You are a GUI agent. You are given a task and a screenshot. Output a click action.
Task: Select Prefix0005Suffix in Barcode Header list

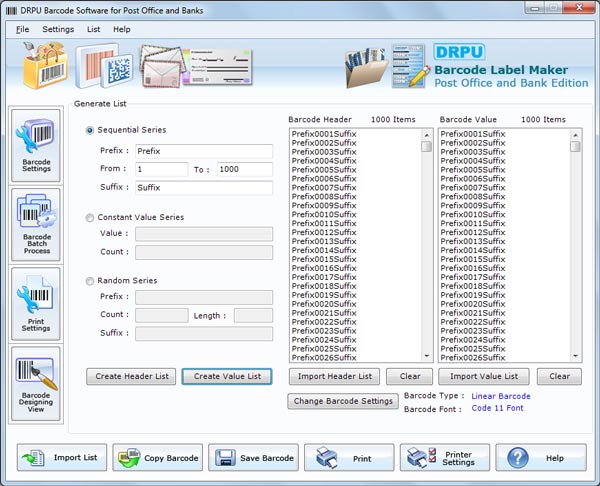(324, 170)
